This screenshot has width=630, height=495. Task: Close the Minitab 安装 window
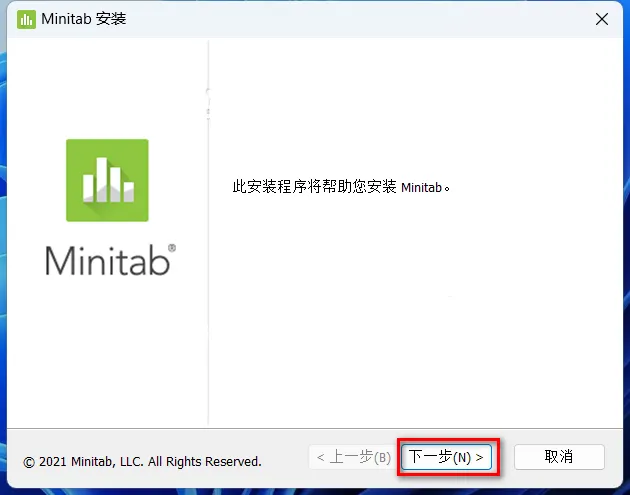[x=601, y=19]
